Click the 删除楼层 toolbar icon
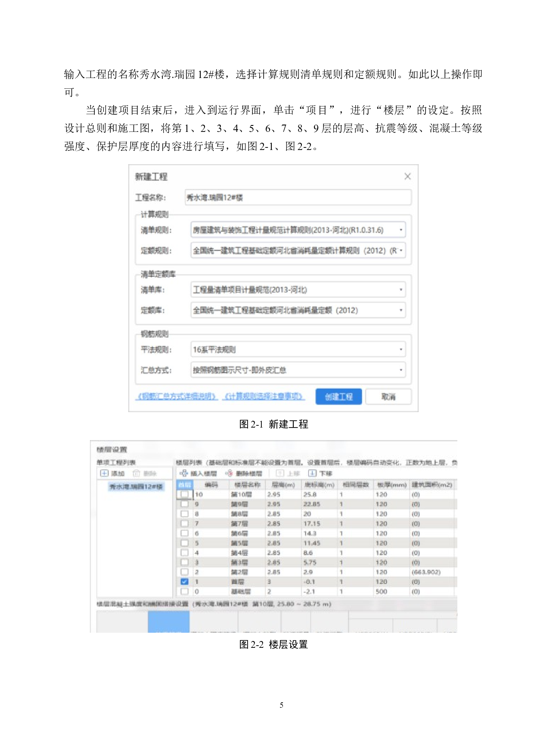Image resolution: width=534 pixels, height=756 pixels. pos(229,473)
